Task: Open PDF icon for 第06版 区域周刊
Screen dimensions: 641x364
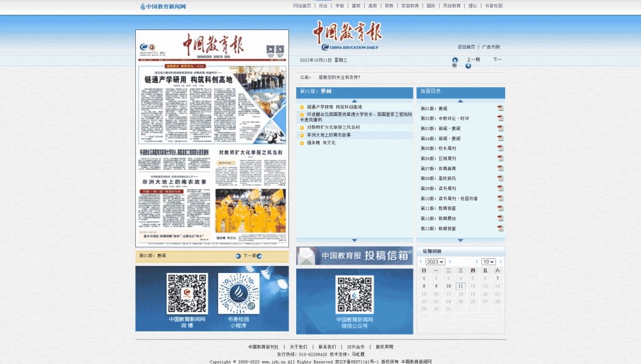Action: tap(500, 158)
